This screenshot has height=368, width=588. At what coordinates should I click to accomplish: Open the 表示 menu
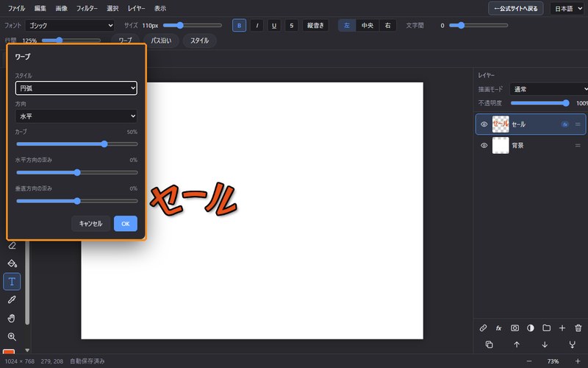coord(160,8)
